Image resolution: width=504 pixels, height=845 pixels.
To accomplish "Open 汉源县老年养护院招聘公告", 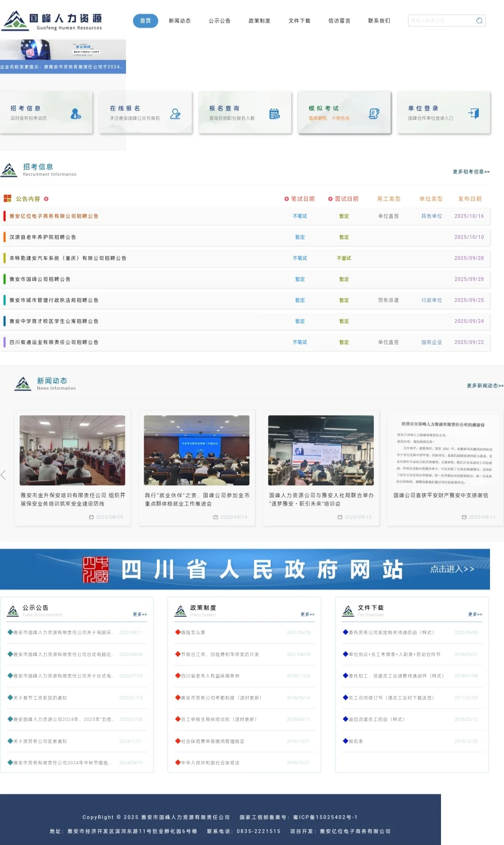I will pos(42,237).
